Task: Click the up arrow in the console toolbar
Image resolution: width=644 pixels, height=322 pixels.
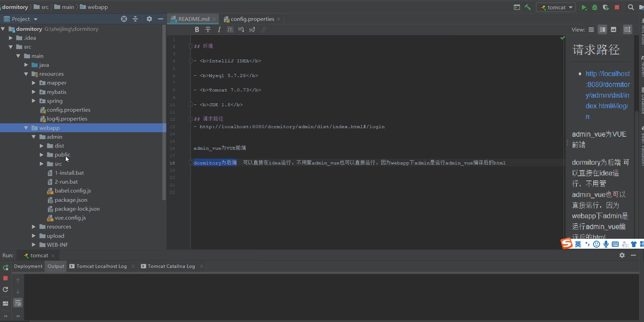Action: pos(18,280)
